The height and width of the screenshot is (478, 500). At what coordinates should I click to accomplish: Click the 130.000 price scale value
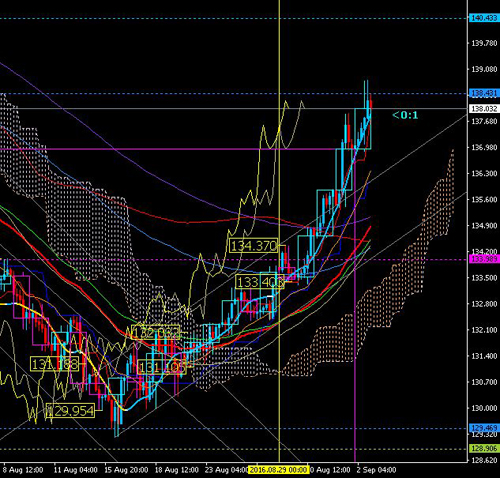pos(484,408)
